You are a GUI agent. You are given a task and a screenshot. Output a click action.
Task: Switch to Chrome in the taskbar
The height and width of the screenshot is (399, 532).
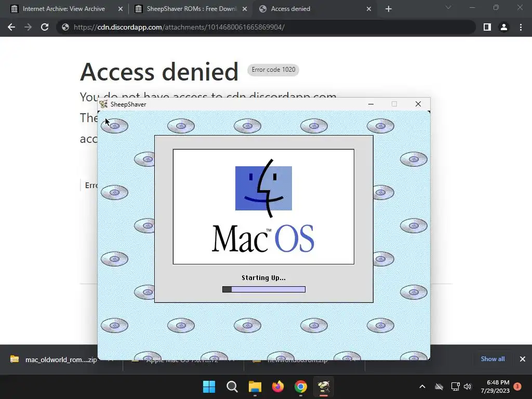(x=301, y=387)
